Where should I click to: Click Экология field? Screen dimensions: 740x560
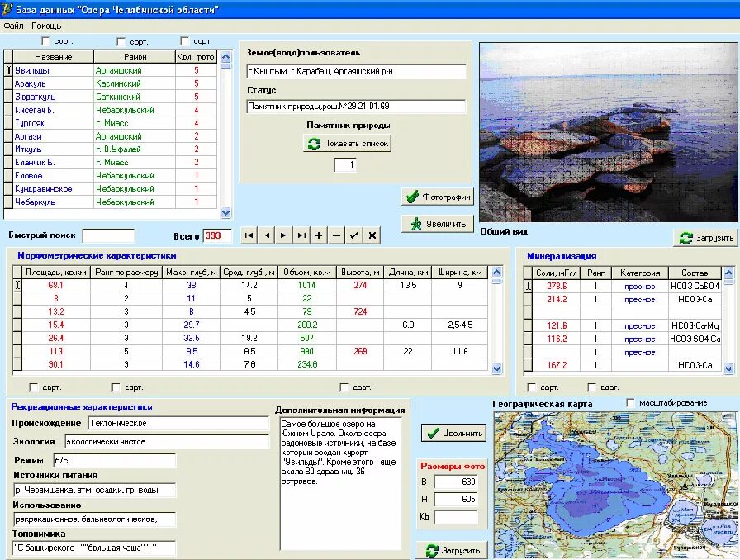(x=167, y=442)
